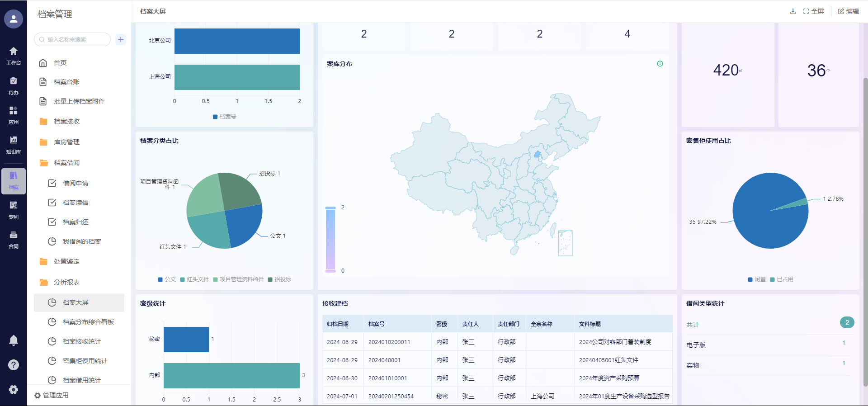The width and height of the screenshot is (868, 406).
Task: Click the notification bell icon
Action: click(14, 340)
